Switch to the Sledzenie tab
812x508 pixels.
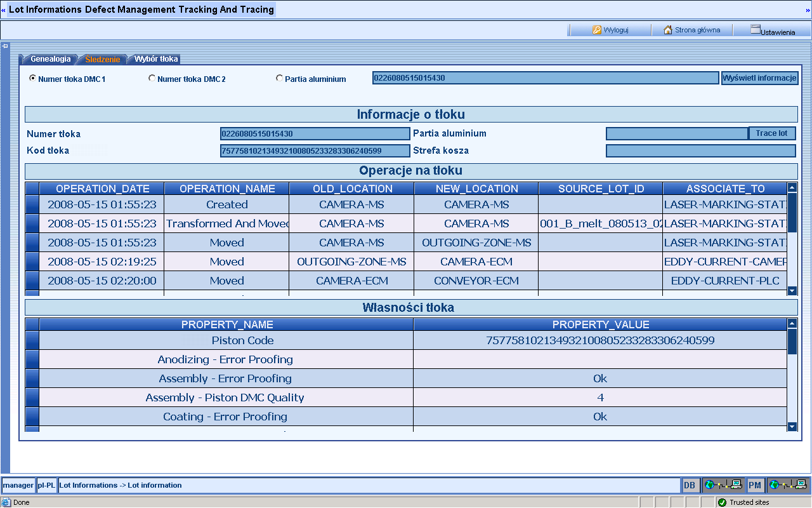coord(103,59)
